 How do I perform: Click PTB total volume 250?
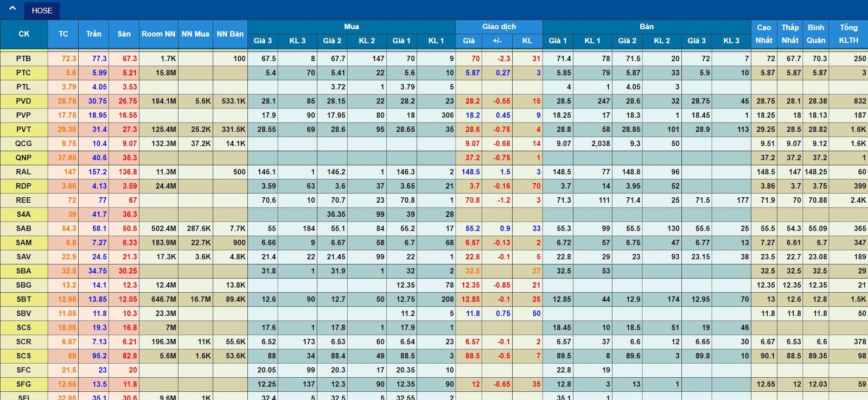click(x=860, y=59)
